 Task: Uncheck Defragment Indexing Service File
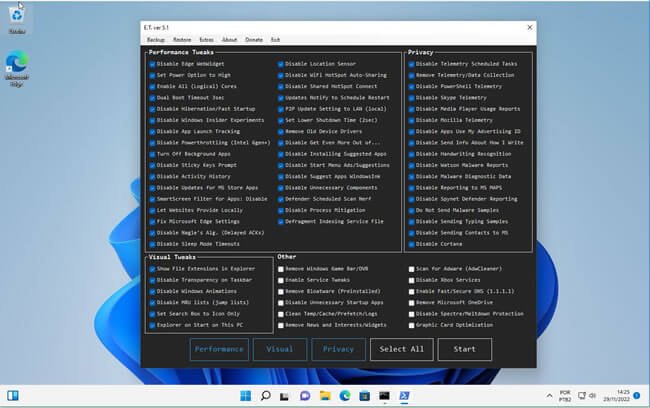click(281, 222)
